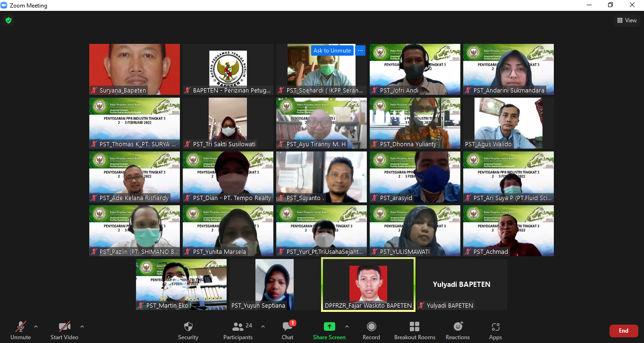
Task: Click muted mic icon on PST_Yunita Marsela tile
Action: [188, 251]
